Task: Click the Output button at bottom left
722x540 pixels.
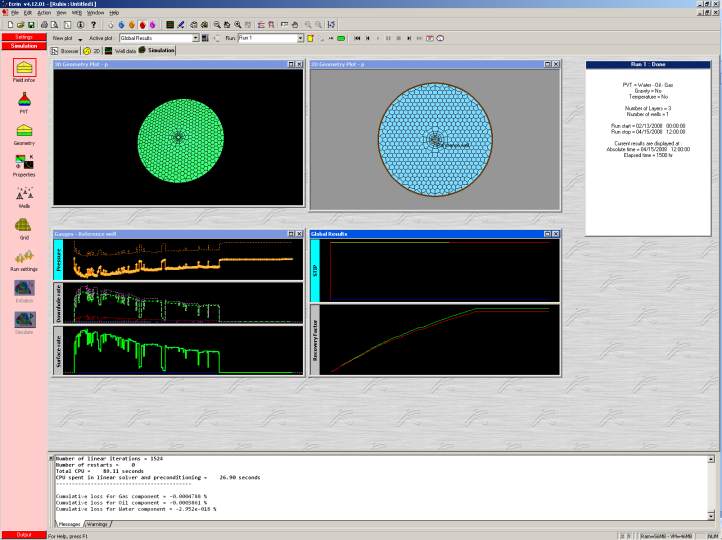Action: tap(24, 534)
